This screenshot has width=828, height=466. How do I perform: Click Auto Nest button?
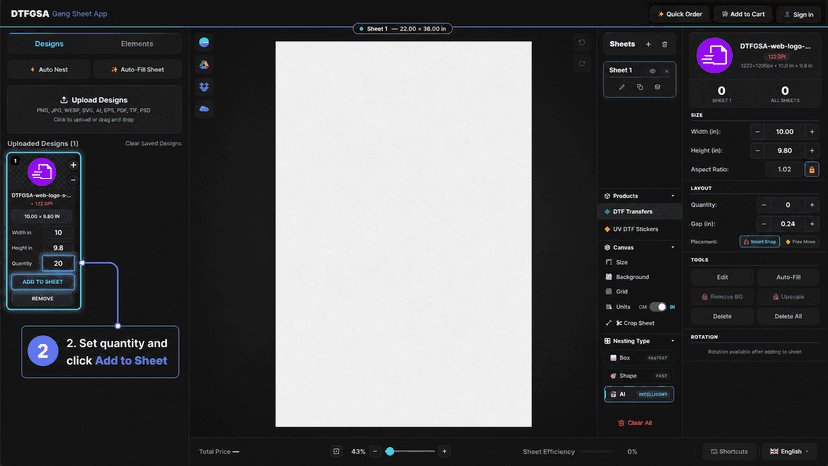49,69
